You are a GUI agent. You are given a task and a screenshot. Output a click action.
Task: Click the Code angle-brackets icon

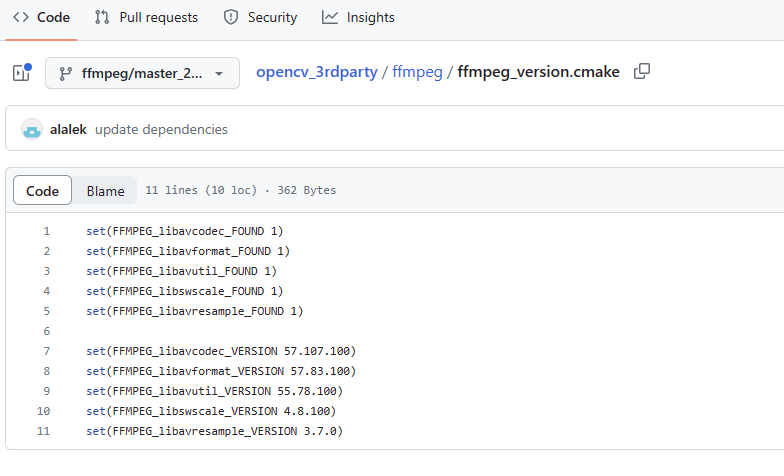pyautogui.click(x=21, y=18)
